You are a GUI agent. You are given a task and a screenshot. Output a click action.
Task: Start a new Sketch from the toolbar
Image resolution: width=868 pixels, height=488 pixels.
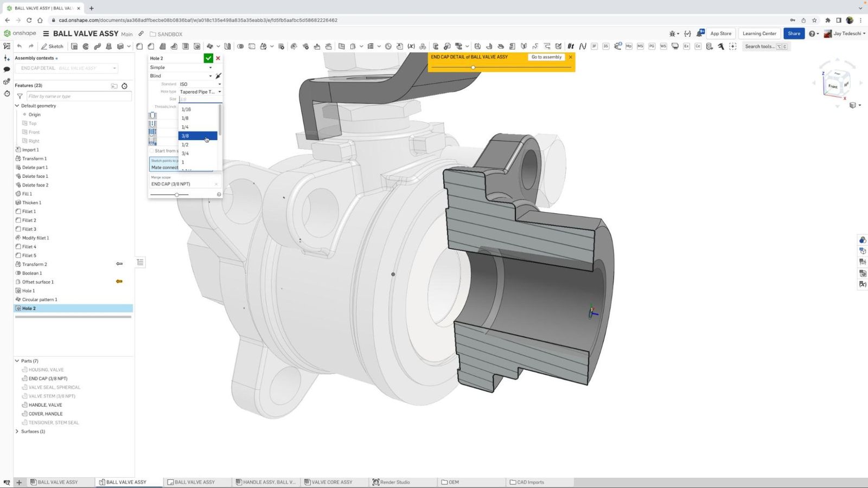point(53,47)
